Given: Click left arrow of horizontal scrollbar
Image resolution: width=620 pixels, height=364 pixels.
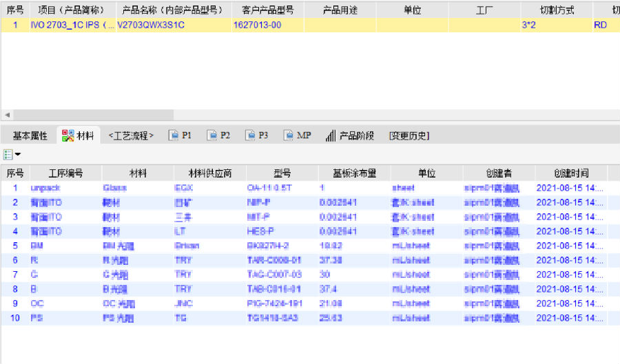Looking at the screenshot, I should pos(7,115).
